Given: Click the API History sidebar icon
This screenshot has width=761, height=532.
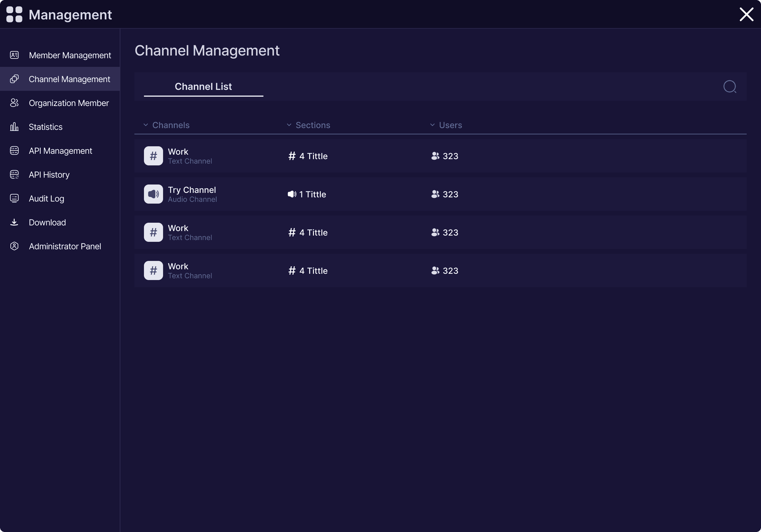Looking at the screenshot, I should (x=14, y=174).
